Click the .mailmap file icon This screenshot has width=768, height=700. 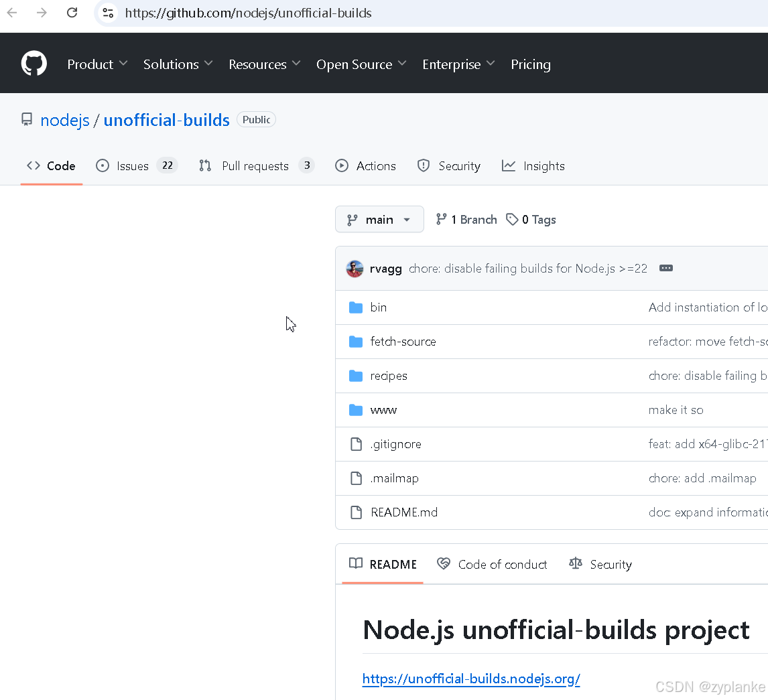pyautogui.click(x=356, y=478)
